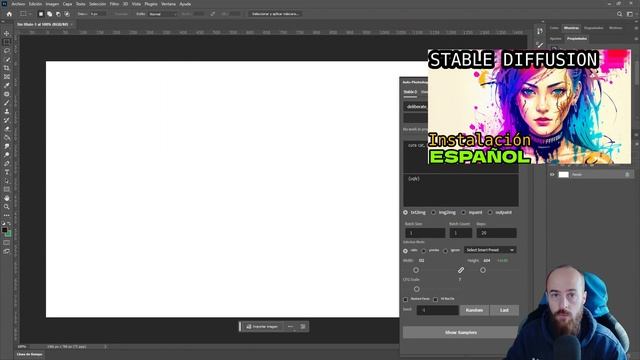Select the Hand tool
Screen dimensions: 640x360
click(x=7, y=198)
